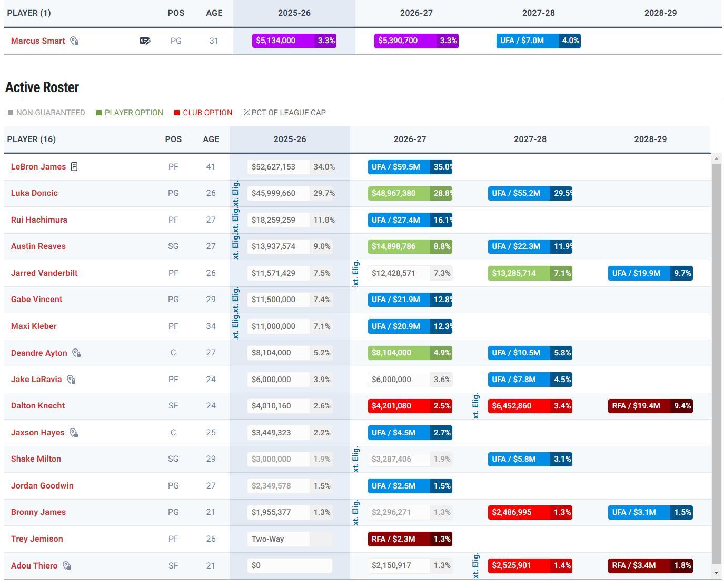Click the contract-signing icon in Marcus Smart's row
This screenshot has height=588, width=724.
tap(144, 41)
